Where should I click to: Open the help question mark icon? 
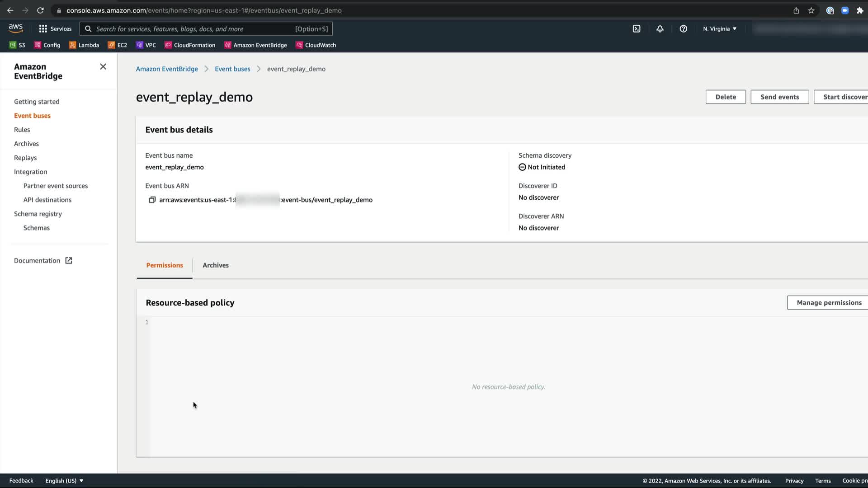684,29
